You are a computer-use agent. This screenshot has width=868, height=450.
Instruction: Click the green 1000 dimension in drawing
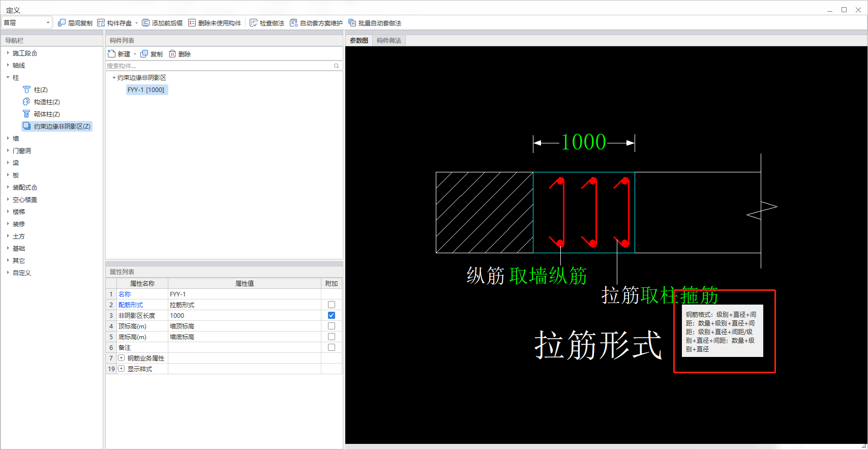[x=584, y=142]
